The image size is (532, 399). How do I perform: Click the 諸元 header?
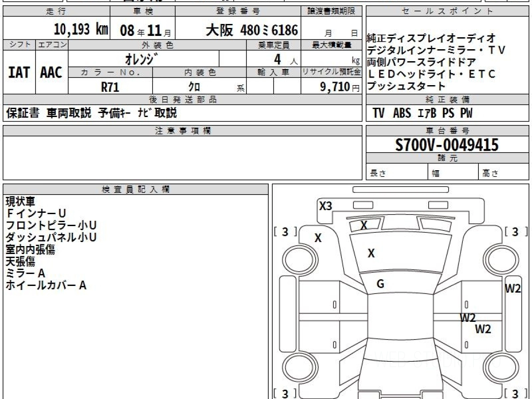click(x=447, y=159)
